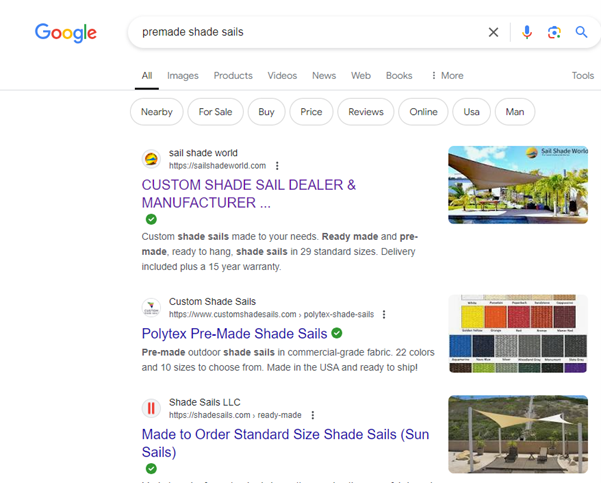The width and height of the screenshot is (601, 483).
Task: Select the Online filter chip
Action: click(423, 112)
